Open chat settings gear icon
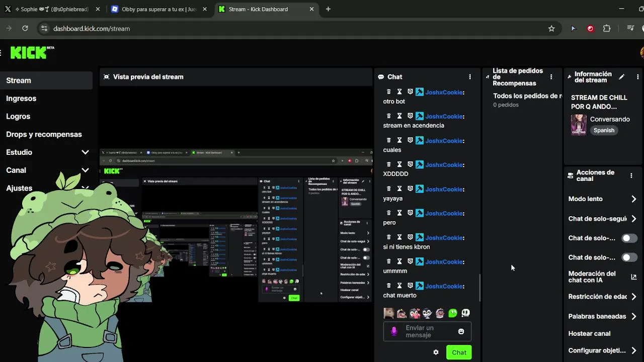The height and width of the screenshot is (362, 644). pos(436,352)
